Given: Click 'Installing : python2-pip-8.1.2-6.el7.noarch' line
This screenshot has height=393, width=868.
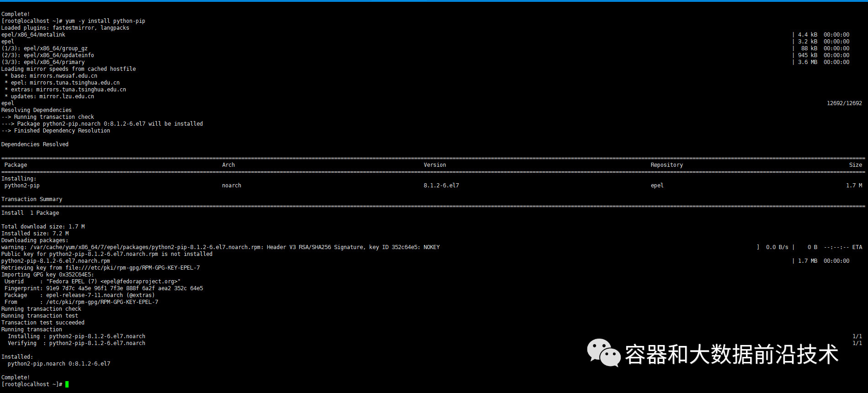Looking at the screenshot, I should pos(76,336).
